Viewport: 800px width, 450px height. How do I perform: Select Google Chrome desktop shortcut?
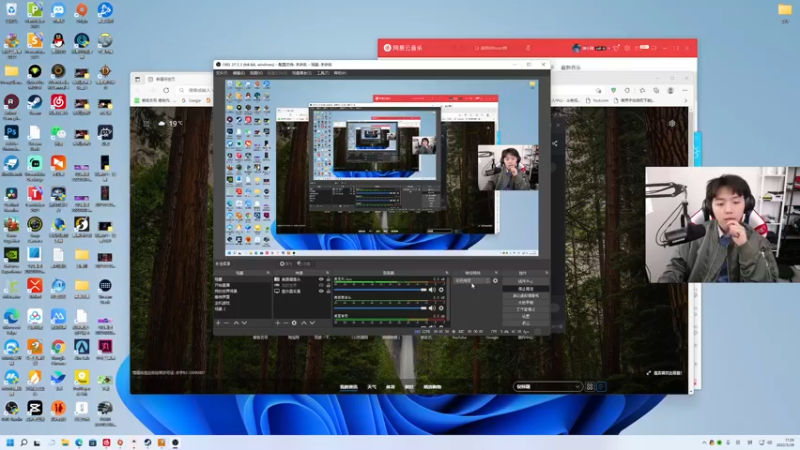tap(58, 351)
